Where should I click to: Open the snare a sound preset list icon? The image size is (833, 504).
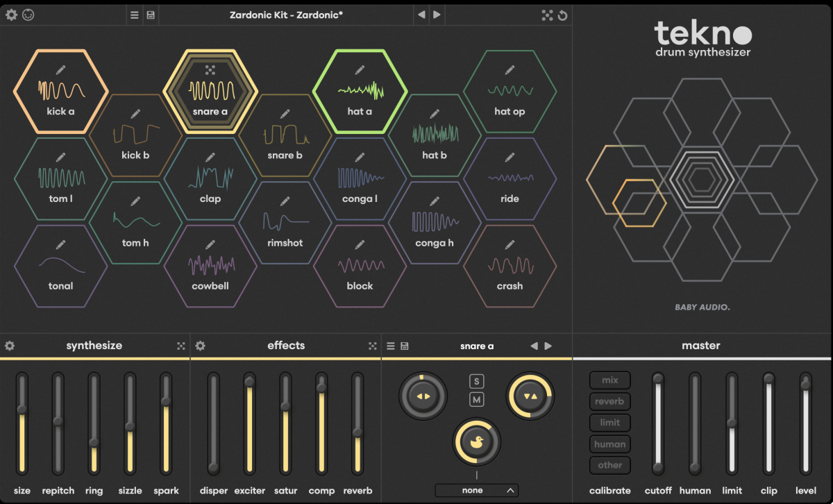tap(391, 346)
